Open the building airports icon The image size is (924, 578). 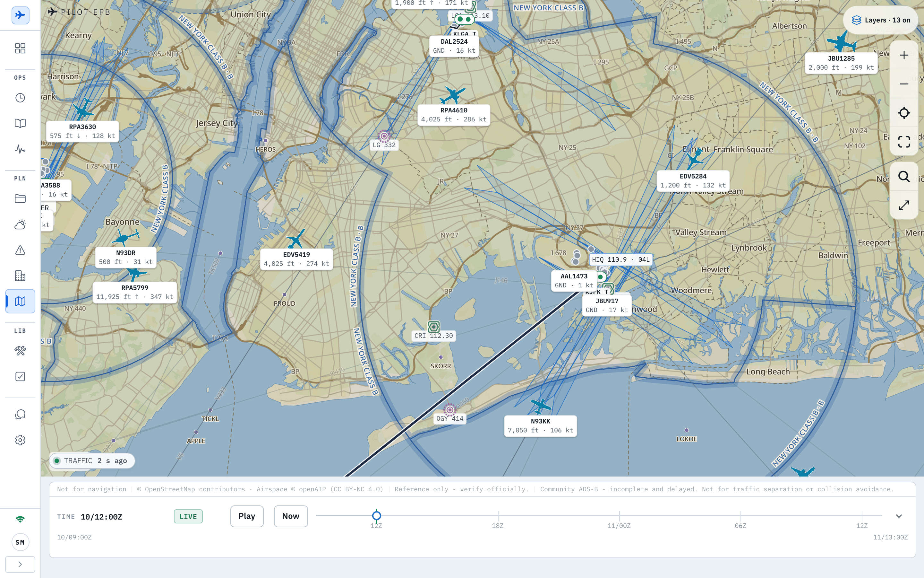(20, 276)
